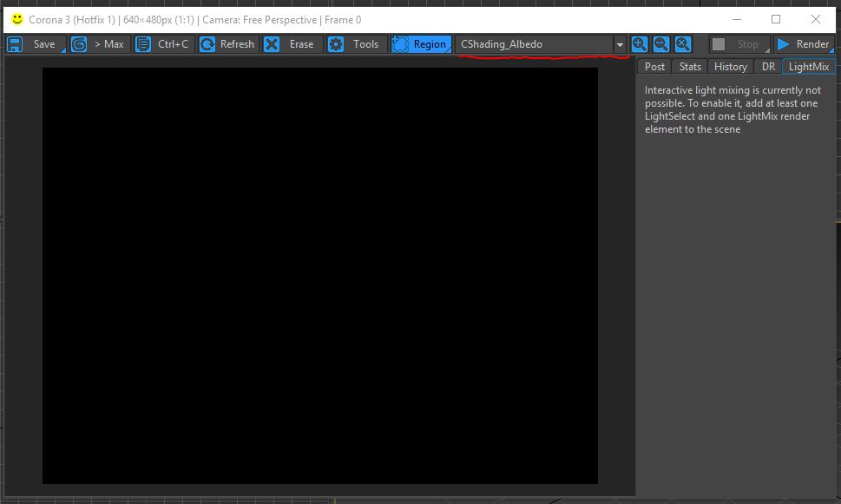Click the Corona smiley window icon

(x=17, y=19)
